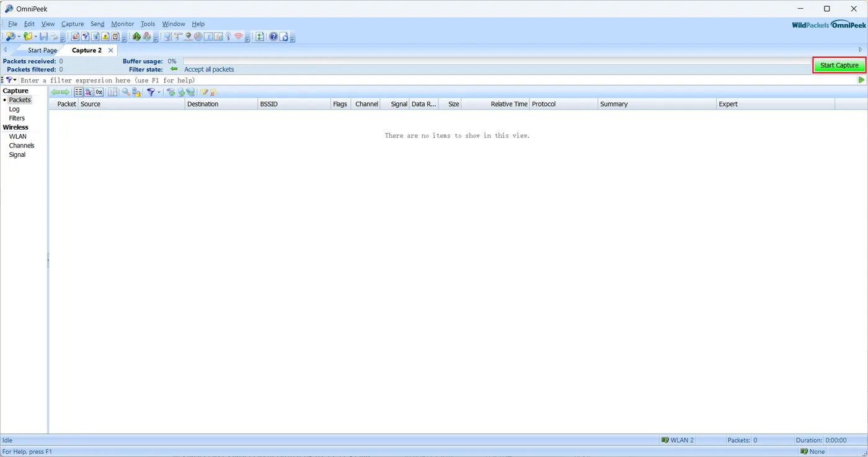Viewport: 868px width, 457px height.
Task: Switch to the Start Page tab
Action: pos(42,50)
